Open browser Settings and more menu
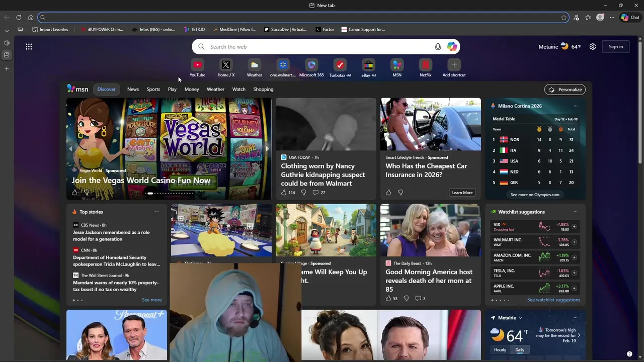 click(612, 17)
